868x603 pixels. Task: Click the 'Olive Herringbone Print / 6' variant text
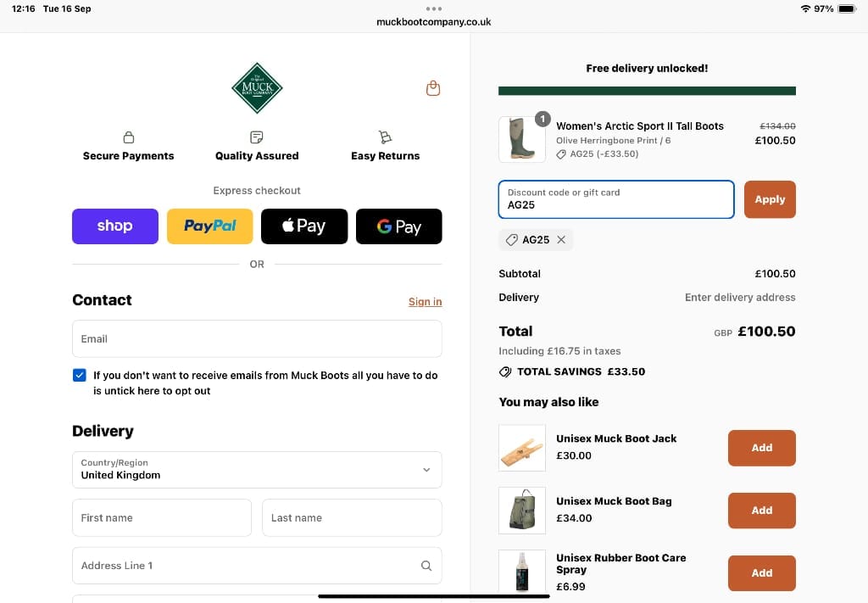(x=614, y=141)
